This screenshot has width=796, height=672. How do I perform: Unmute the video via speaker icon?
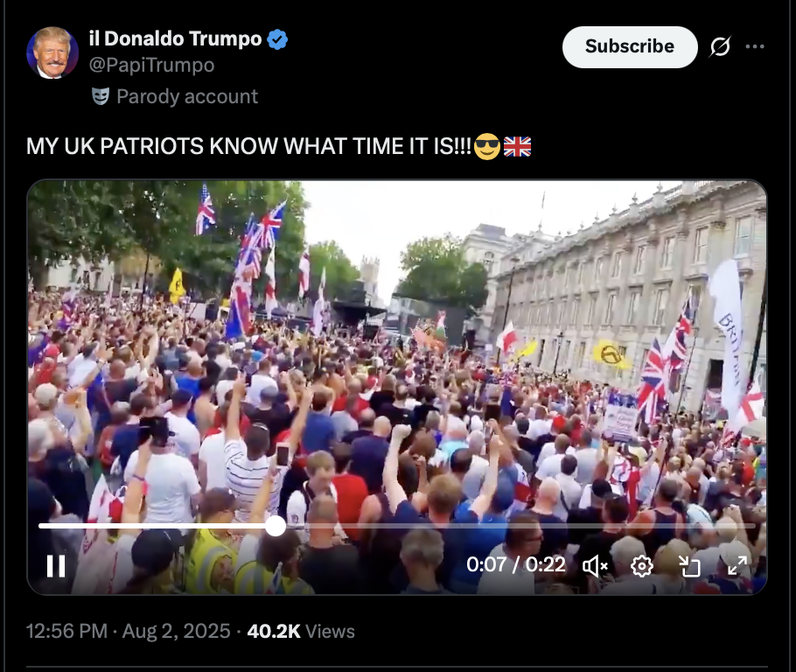pos(595,565)
